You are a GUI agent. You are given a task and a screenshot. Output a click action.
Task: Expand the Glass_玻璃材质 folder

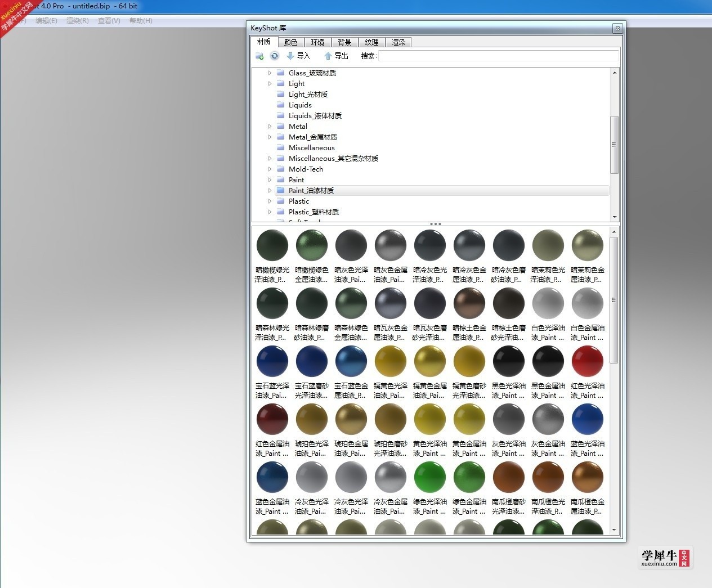click(270, 73)
